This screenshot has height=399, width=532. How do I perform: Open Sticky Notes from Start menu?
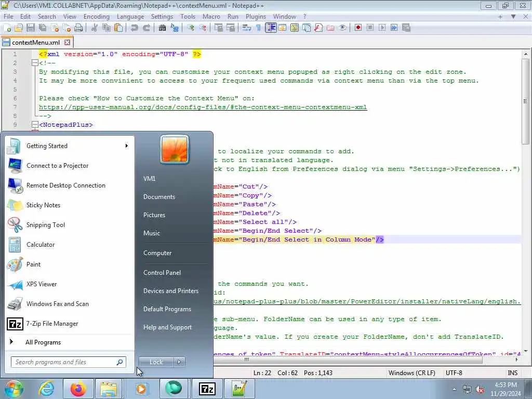70,205
